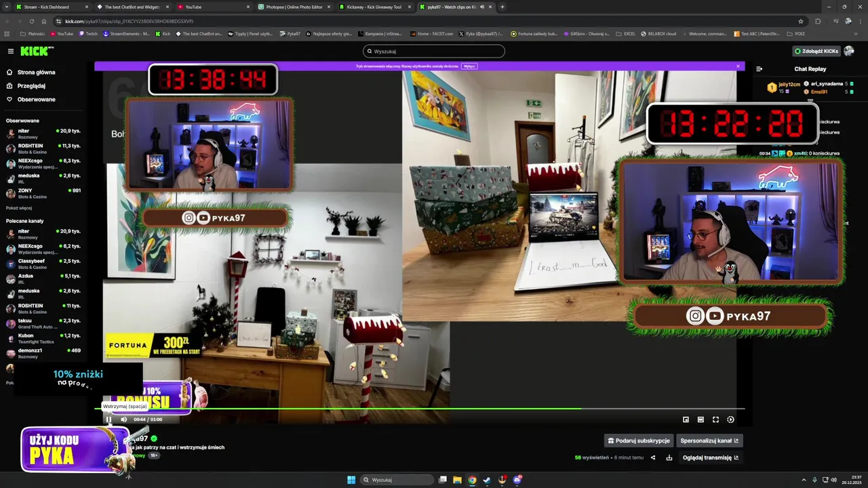868x488 pixels.
Task: Share the clip with share icon
Action: pos(653,457)
